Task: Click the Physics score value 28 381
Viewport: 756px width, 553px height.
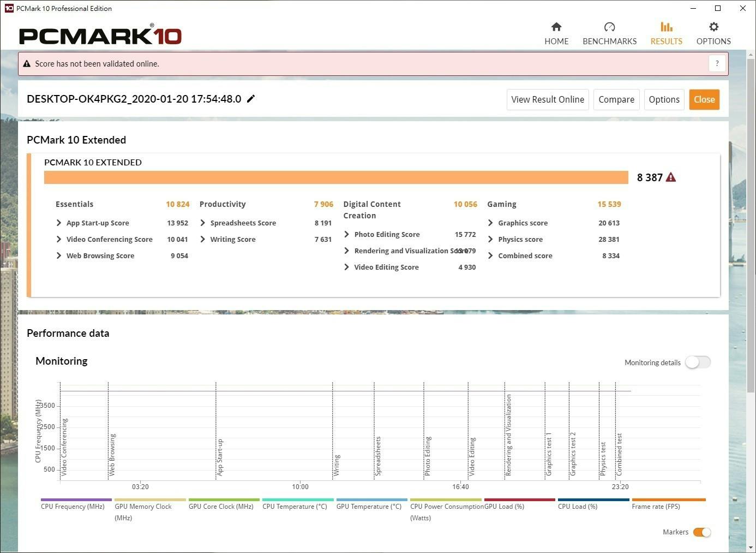Action: point(609,239)
